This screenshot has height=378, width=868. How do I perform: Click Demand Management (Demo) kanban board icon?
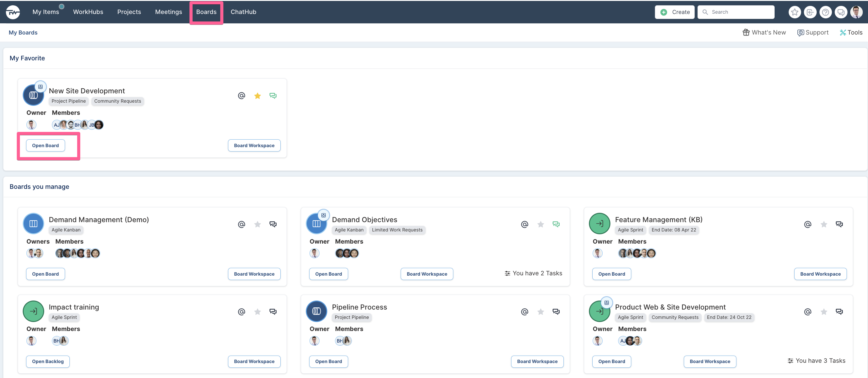(33, 224)
